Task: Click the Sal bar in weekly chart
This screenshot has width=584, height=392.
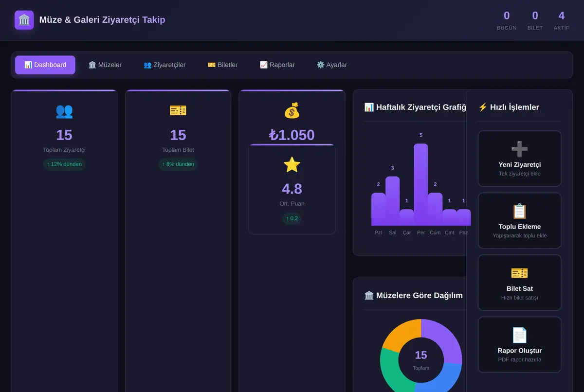Action: (x=393, y=201)
